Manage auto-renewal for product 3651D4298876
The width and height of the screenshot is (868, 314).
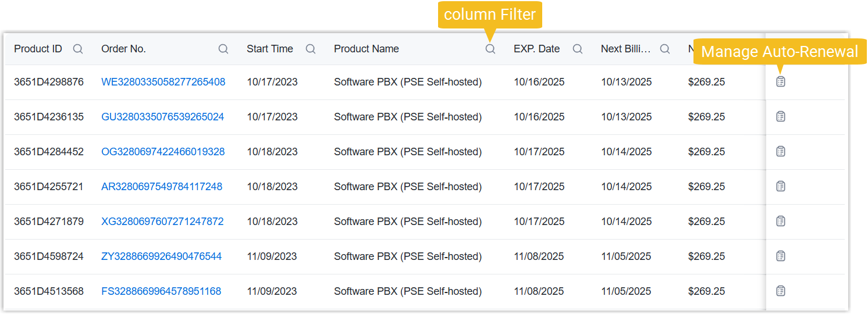click(781, 82)
